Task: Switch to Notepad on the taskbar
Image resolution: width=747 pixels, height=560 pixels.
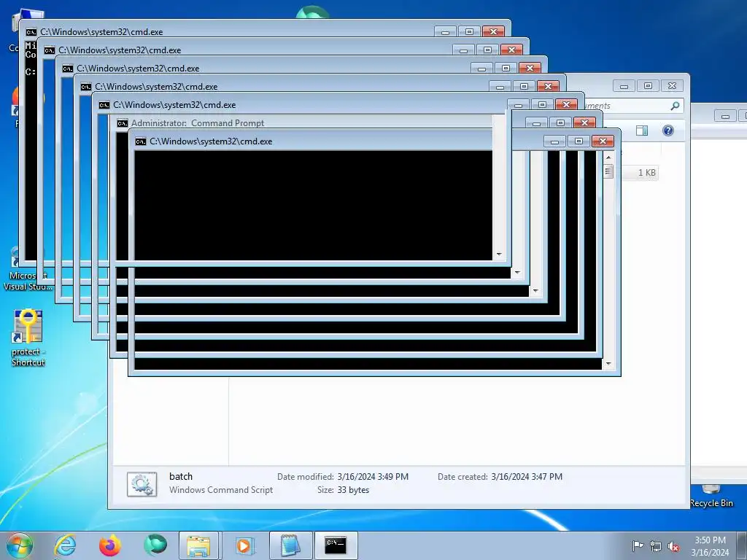Action: coord(290,545)
